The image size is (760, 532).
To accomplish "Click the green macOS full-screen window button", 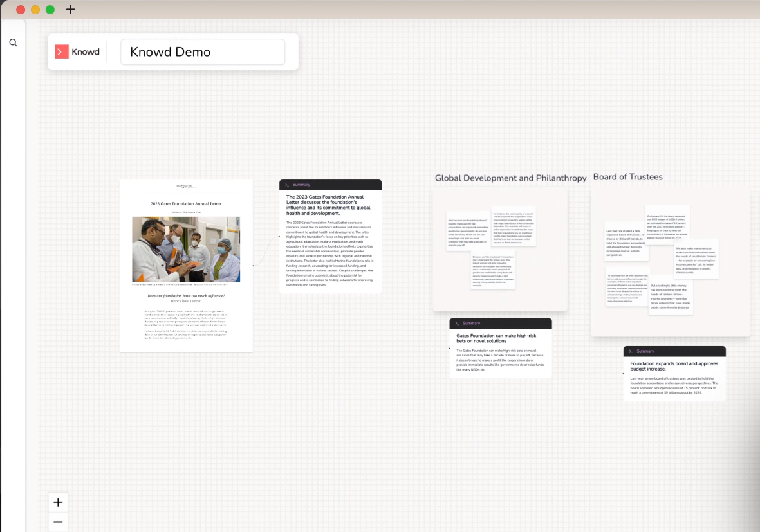I will (50, 10).
